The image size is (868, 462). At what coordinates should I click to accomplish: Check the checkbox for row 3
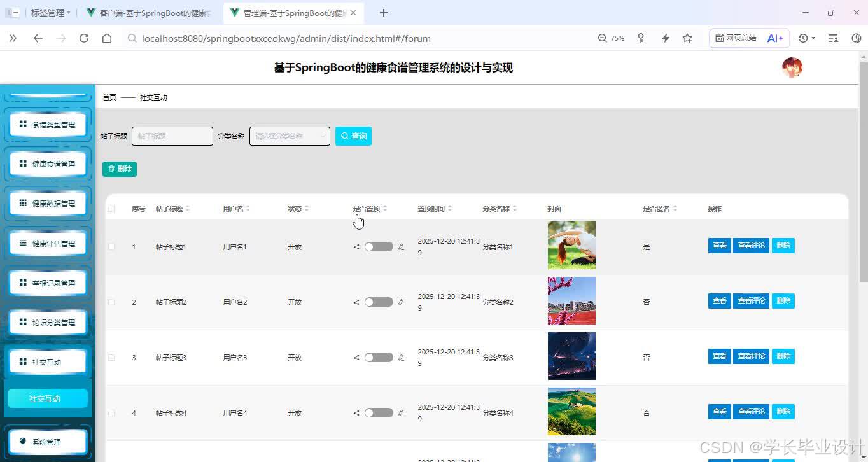(111, 358)
